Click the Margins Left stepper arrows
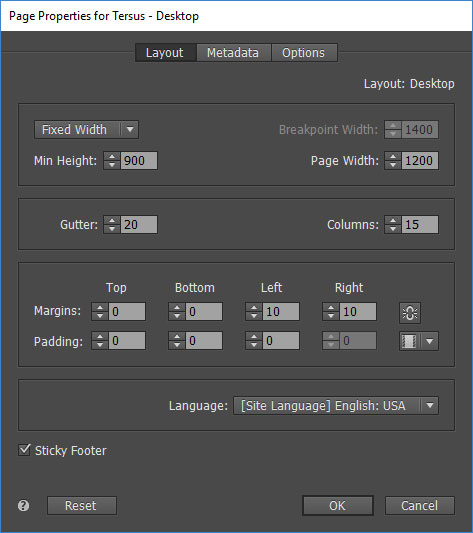The width and height of the screenshot is (473, 533). [x=254, y=311]
